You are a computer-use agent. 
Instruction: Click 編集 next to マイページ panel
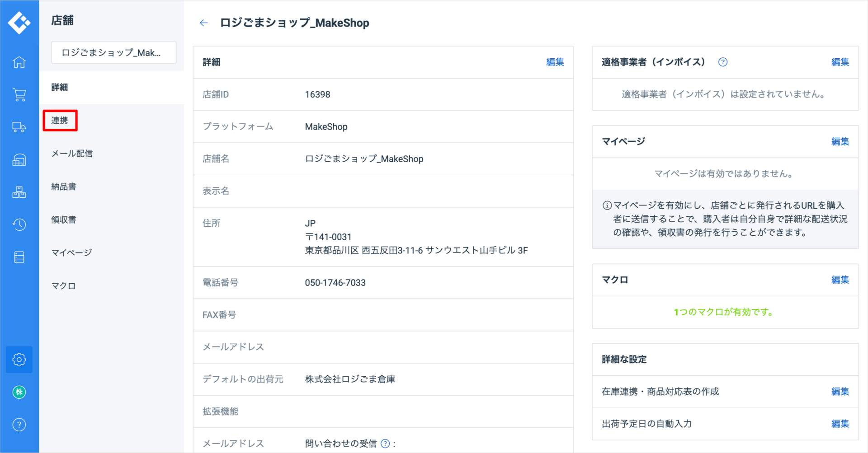840,141
